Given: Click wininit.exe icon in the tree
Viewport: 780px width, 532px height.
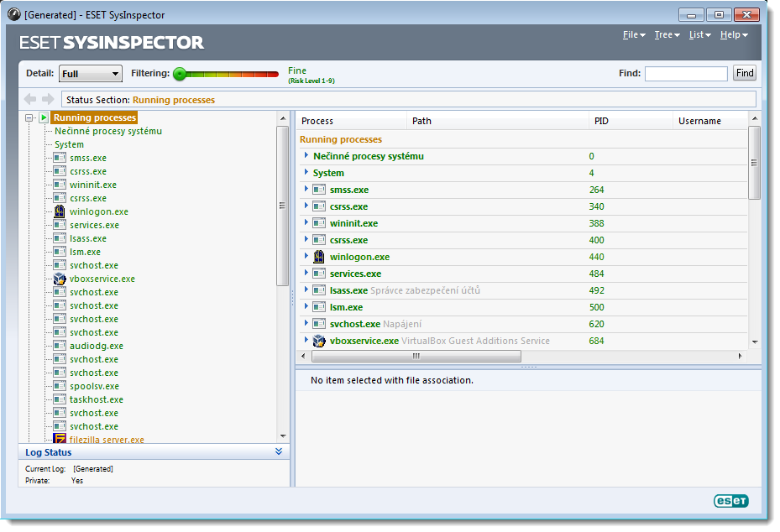Looking at the screenshot, I should tap(60, 185).
